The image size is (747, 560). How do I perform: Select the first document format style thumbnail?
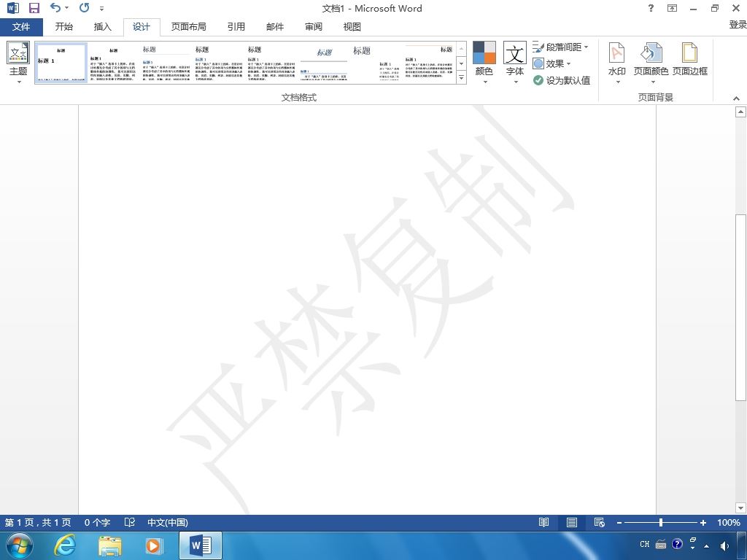point(61,63)
